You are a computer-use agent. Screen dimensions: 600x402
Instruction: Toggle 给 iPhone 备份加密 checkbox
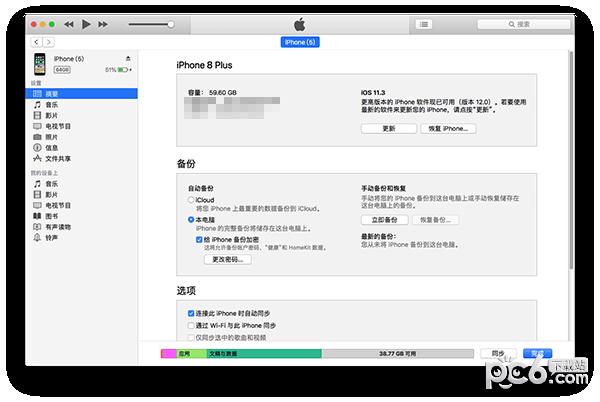pos(200,240)
